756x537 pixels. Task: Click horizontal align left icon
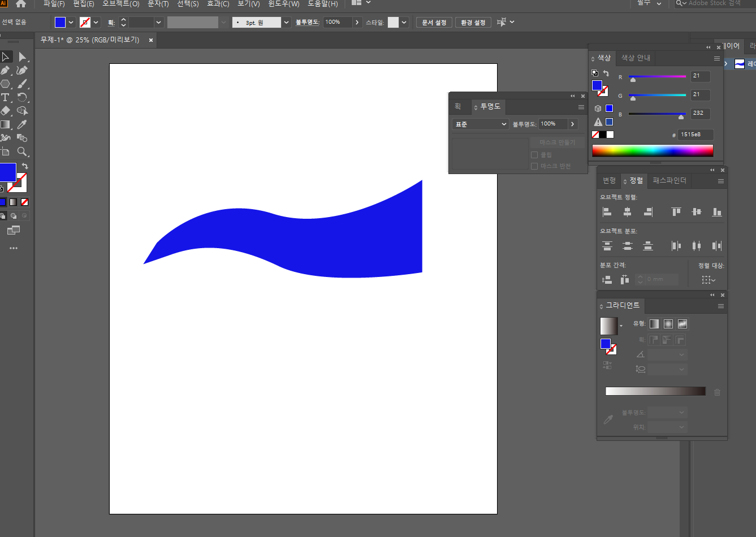point(607,212)
